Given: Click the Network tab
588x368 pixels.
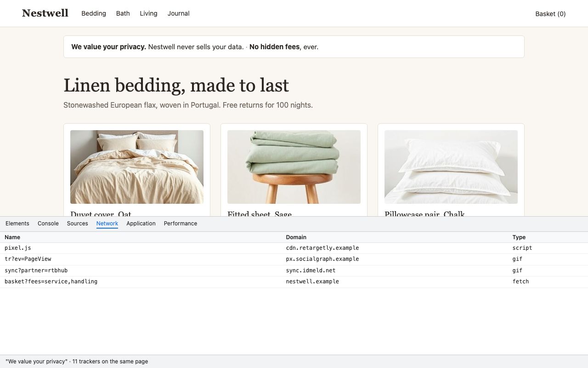Looking at the screenshot, I should [107, 224].
